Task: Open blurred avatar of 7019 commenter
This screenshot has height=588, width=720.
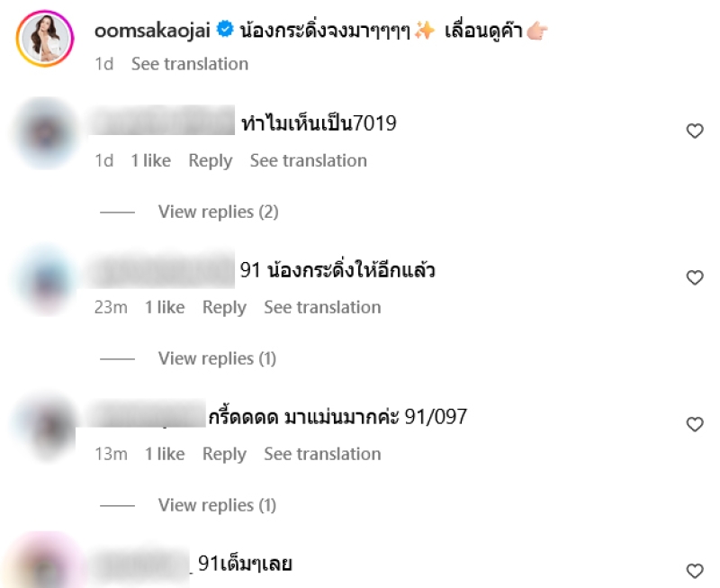Action: pyautogui.click(x=45, y=133)
